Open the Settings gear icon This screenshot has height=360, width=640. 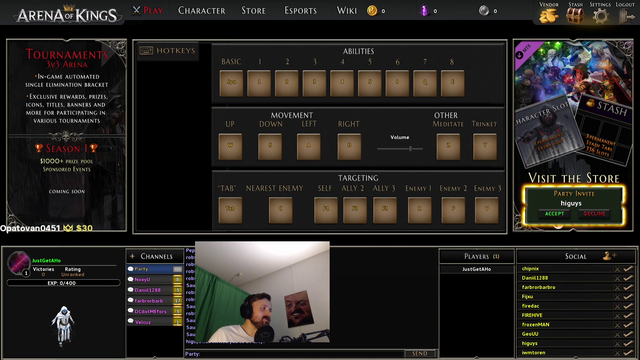[x=600, y=16]
